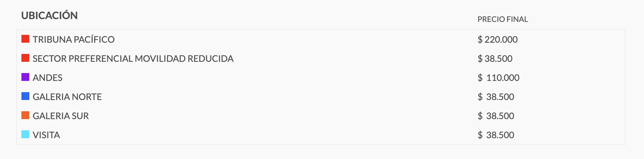The height and width of the screenshot is (159, 644).
Task: Click the Sector Preferencial Movilidad Reducida price
Action: click(x=495, y=58)
